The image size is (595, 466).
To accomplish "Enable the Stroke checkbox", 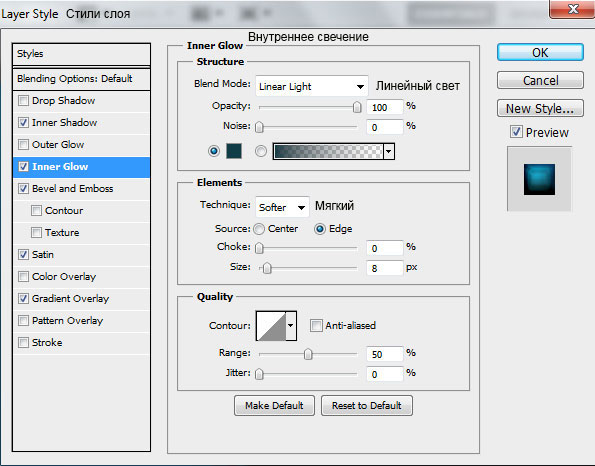I will point(24,343).
